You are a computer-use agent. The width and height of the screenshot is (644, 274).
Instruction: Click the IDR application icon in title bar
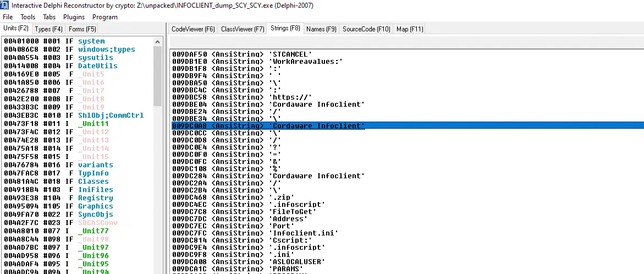4,6
